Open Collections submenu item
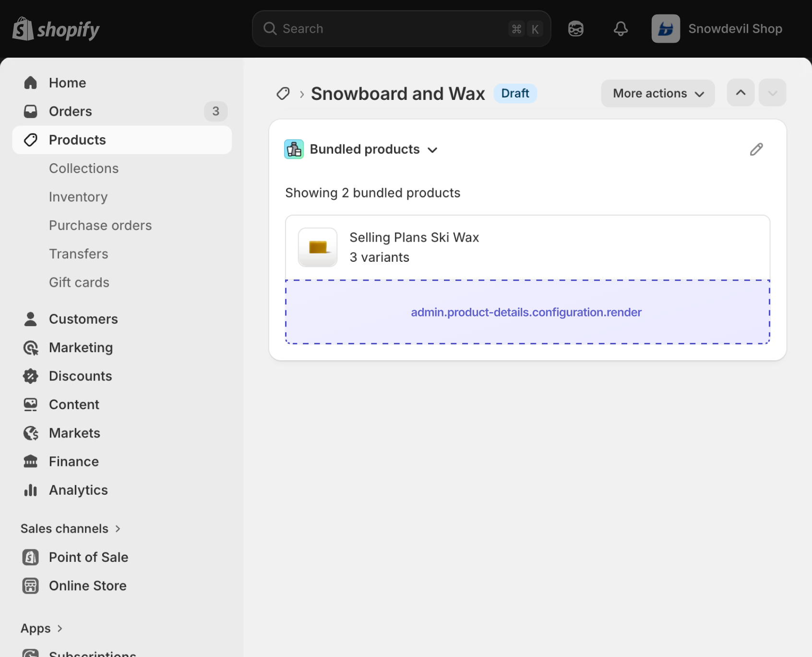 pos(84,169)
